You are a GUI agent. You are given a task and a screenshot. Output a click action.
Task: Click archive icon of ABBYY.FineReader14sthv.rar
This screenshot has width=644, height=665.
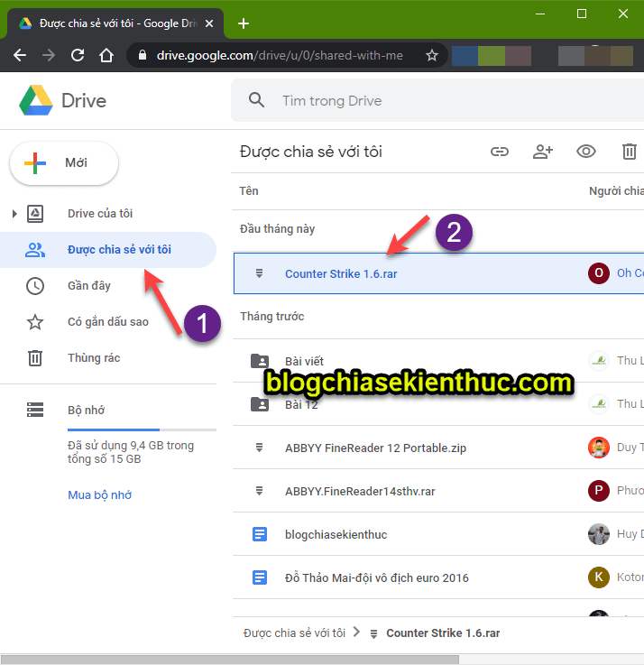click(x=259, y=491)
